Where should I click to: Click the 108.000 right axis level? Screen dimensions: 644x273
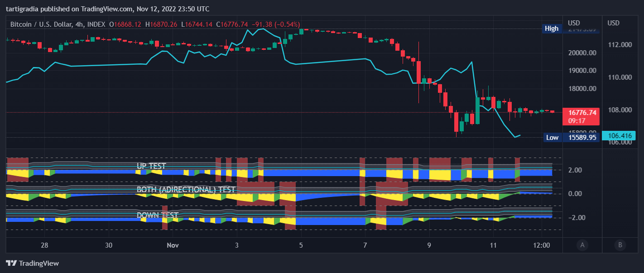click(620, 110)
